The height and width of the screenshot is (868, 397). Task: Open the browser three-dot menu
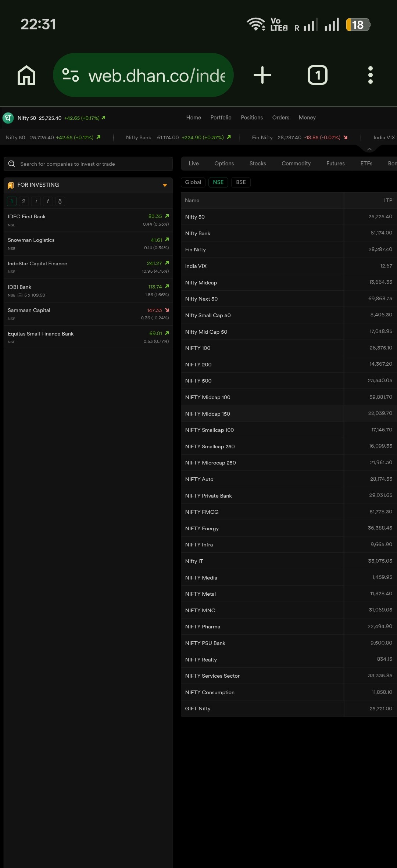370,75
